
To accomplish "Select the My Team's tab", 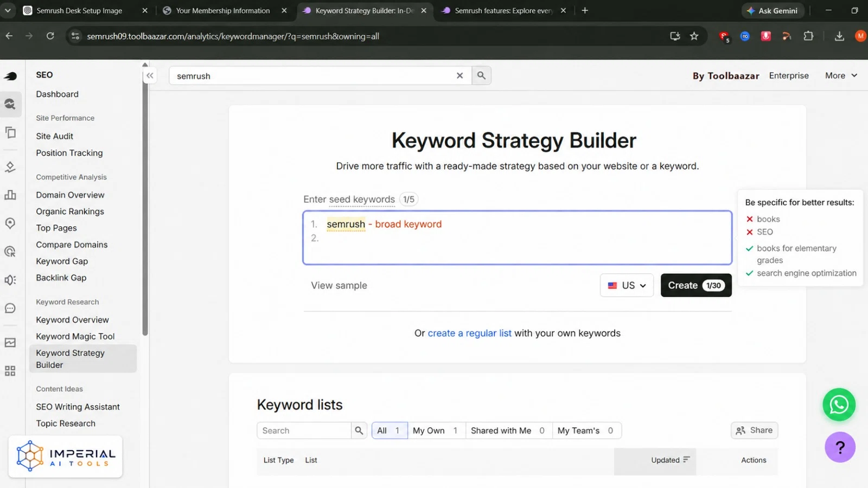I will [x=586, y=431].
